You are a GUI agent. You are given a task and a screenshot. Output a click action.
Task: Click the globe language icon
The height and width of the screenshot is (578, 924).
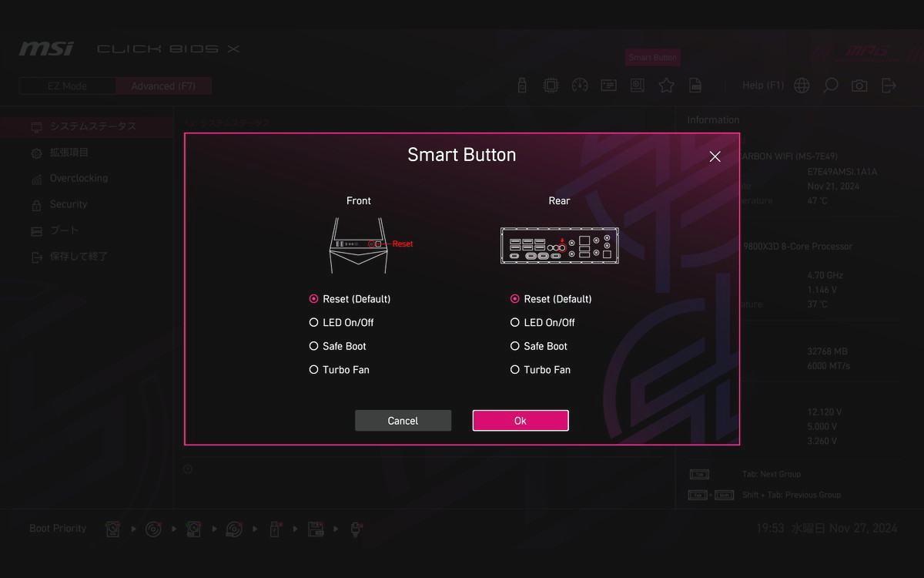(x=802, y=86)
